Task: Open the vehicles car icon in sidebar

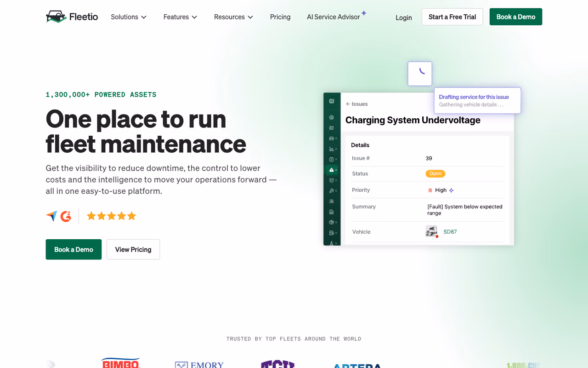Action: click(332, 138)
